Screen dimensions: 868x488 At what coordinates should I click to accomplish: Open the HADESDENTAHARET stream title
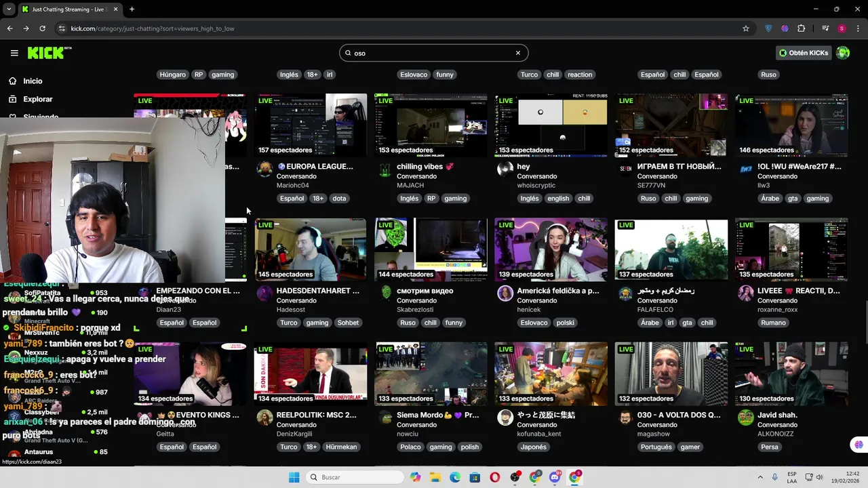(x=317, y=291)
